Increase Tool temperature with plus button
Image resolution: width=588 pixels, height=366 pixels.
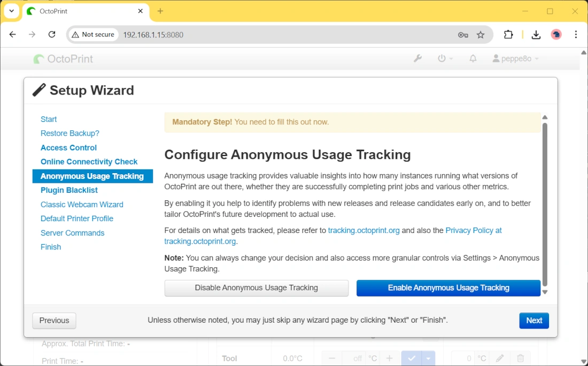(x=389, y=359)
